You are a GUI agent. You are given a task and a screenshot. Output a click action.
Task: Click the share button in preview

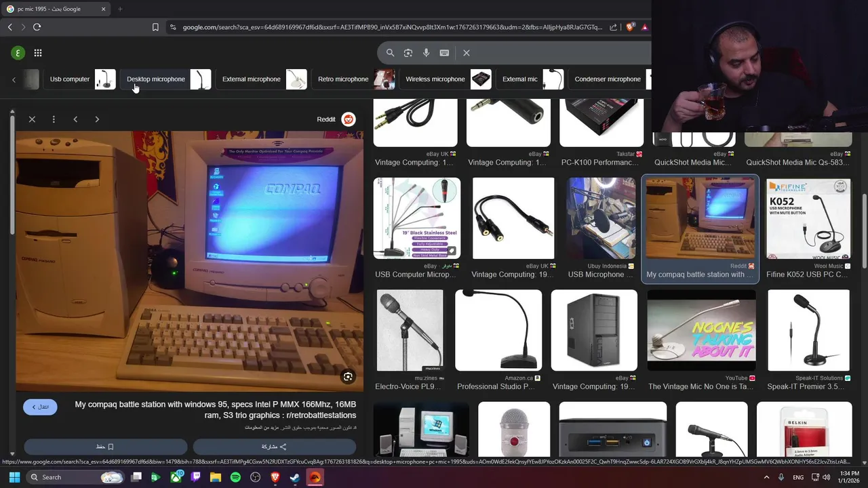(274, 447)
